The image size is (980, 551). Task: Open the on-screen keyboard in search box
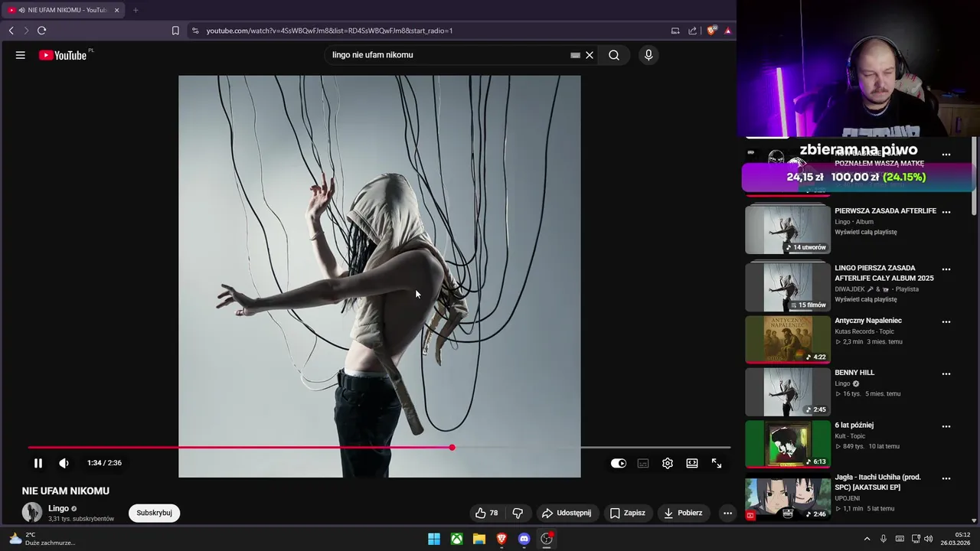click(x=575, y=55)
